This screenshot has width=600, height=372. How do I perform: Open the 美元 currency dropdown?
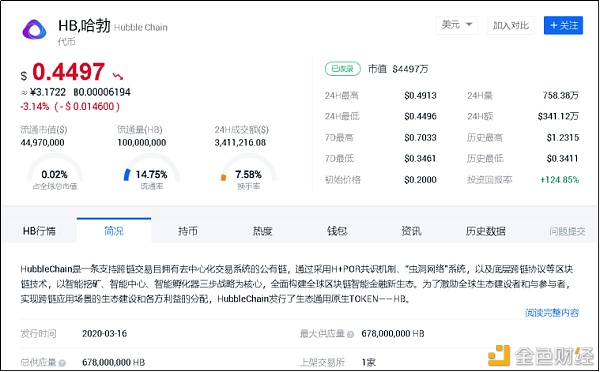(457, 25)
